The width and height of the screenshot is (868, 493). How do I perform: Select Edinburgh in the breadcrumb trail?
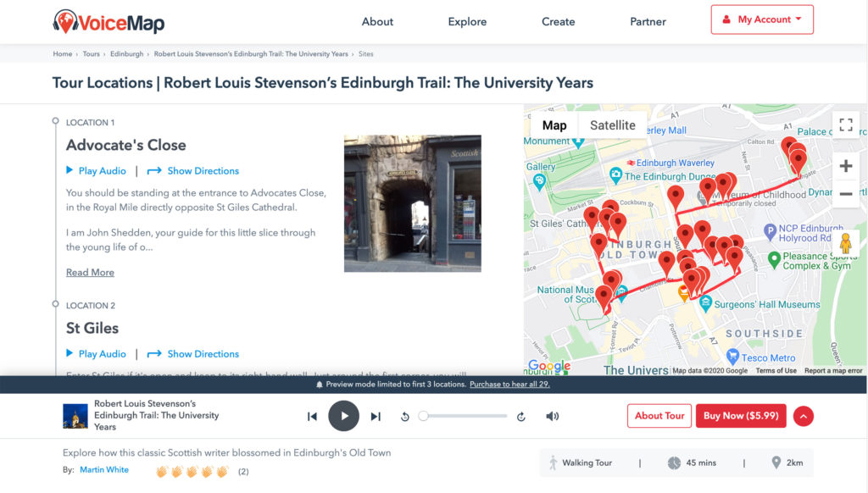point(127,53)
